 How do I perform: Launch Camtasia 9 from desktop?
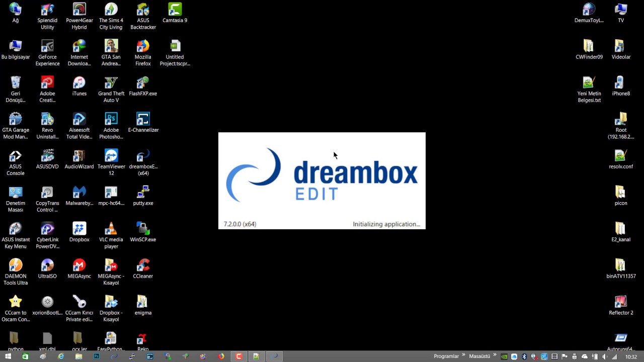(x=175, y=13)
